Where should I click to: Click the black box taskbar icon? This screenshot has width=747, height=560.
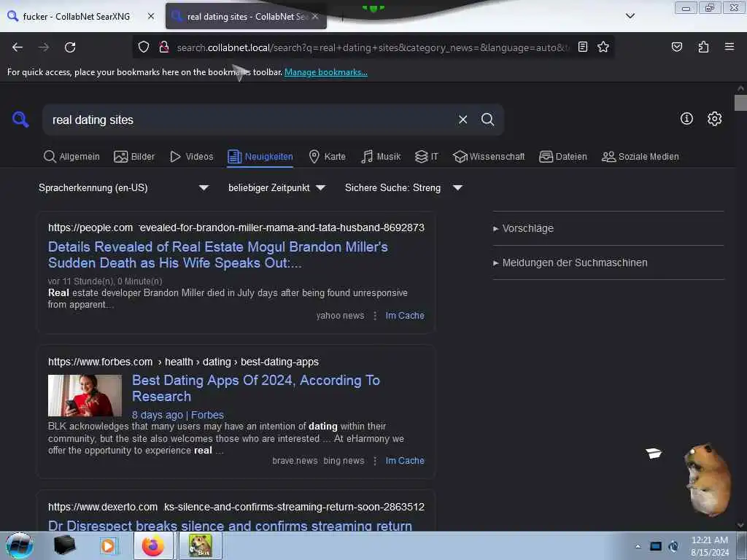click(x=64, y=545)
